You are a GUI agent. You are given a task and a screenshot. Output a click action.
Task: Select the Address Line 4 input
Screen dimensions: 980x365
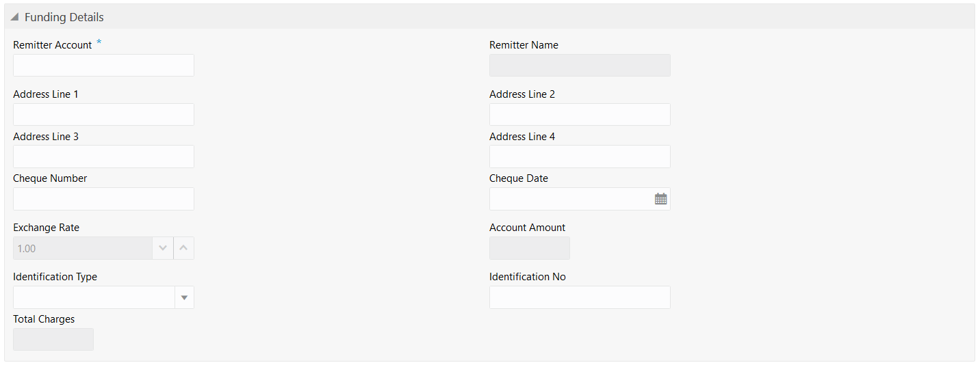point(580,157)
